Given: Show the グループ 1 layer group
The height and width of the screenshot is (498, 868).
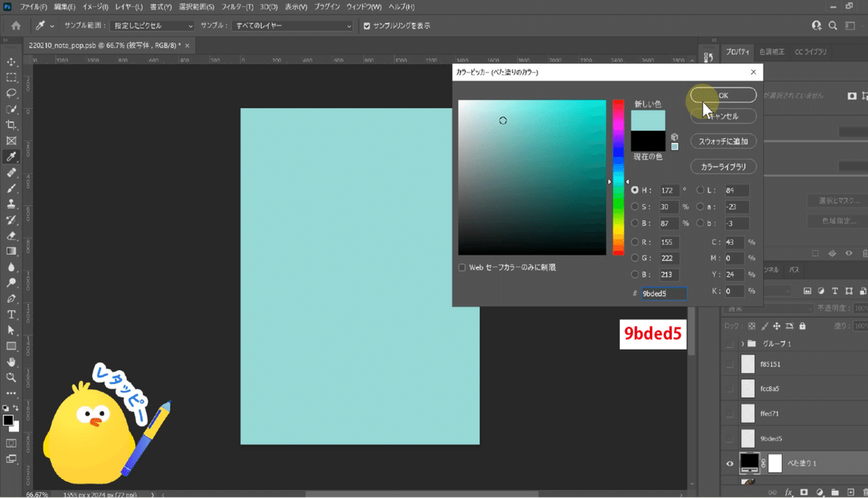Looking at the screenshot, I should click(x=729, y=343).
